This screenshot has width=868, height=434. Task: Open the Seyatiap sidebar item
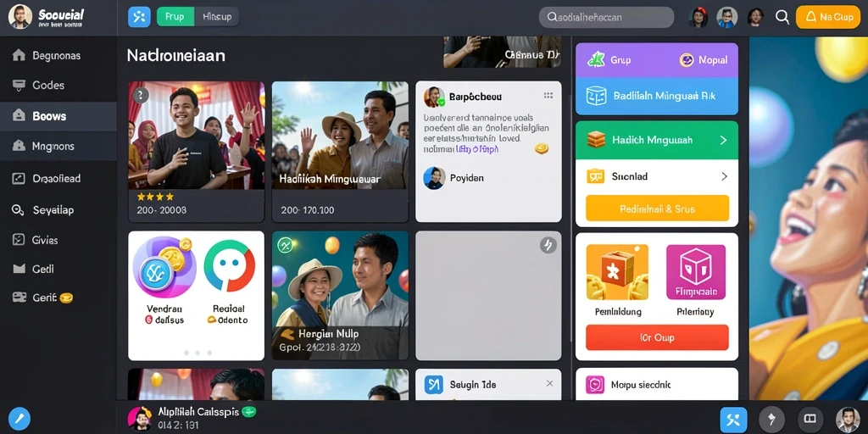click(x=58, y=210)
